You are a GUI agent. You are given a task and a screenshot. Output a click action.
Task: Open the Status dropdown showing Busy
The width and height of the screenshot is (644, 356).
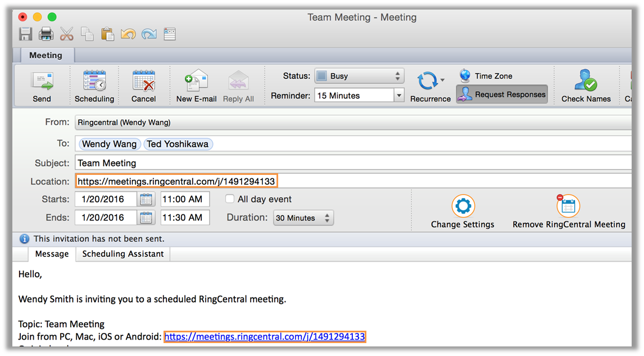(360, 75)
